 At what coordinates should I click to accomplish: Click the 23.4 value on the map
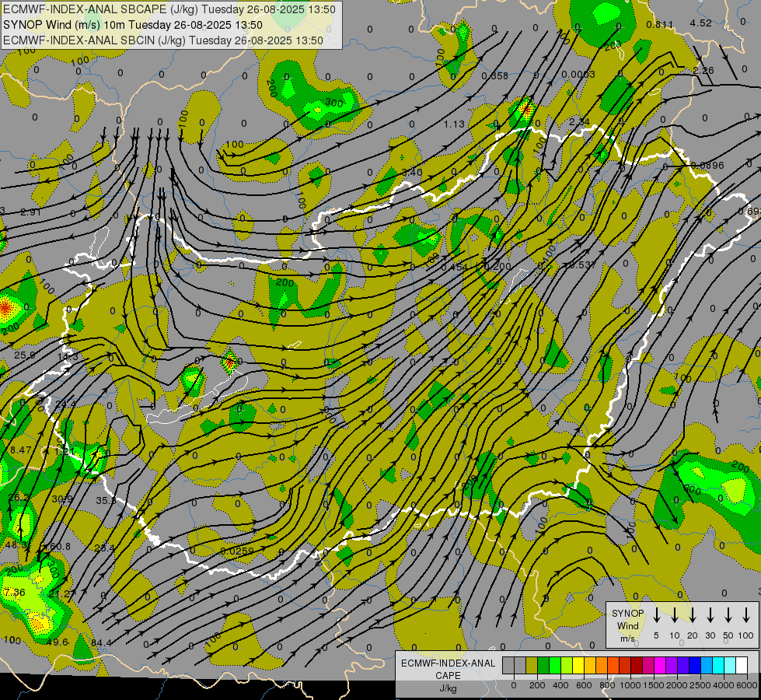[x=104, y=548]
